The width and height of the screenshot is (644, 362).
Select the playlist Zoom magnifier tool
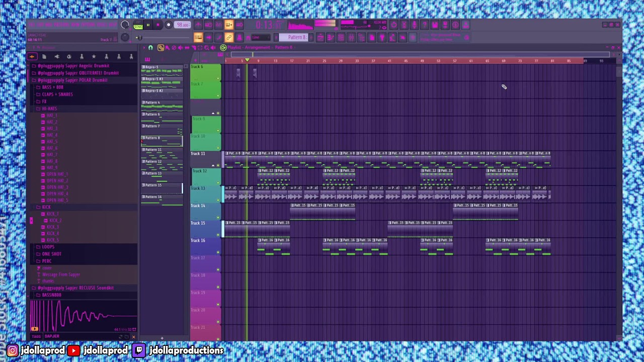pyautogui.click(x=207, y=48)
